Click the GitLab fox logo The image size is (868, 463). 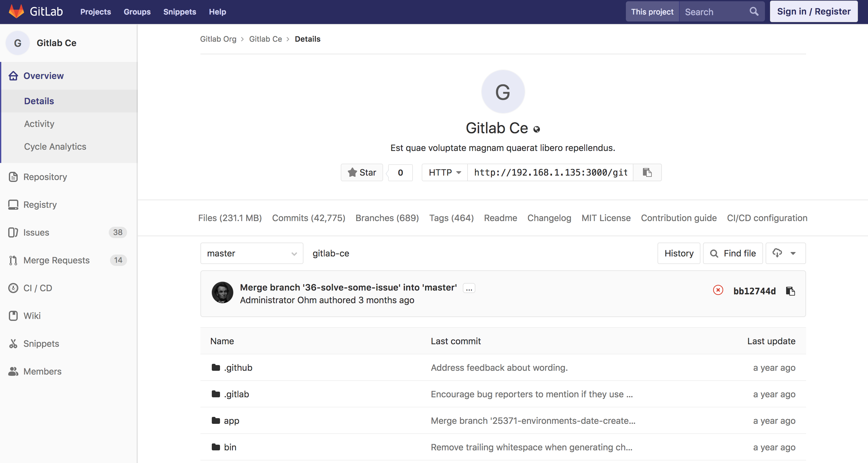(x=16, y=11)
